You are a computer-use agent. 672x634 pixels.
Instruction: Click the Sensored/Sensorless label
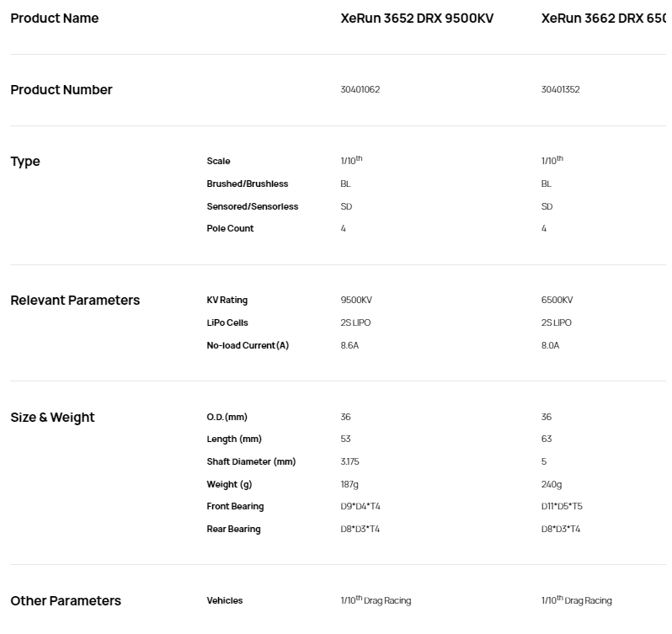253,206
